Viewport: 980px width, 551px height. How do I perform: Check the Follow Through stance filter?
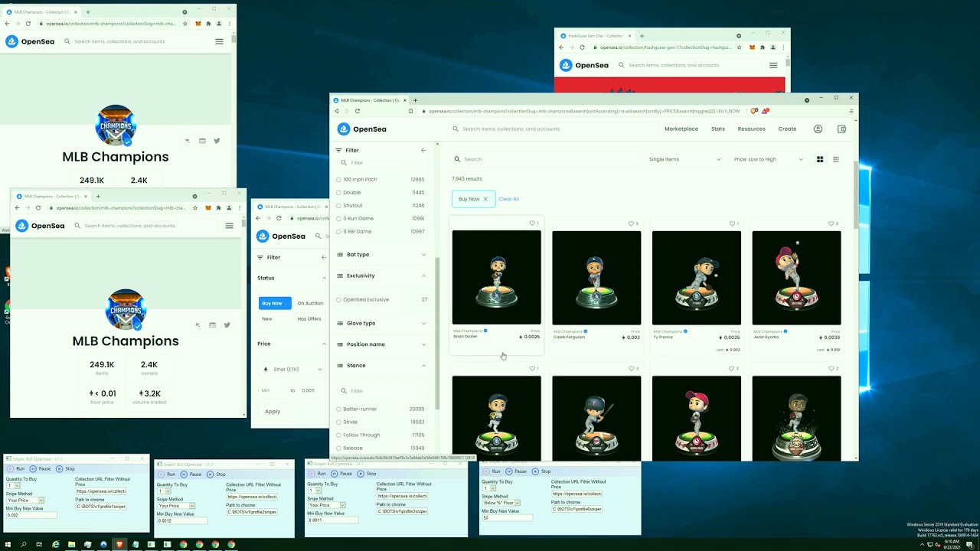click(x=338, y=435)
